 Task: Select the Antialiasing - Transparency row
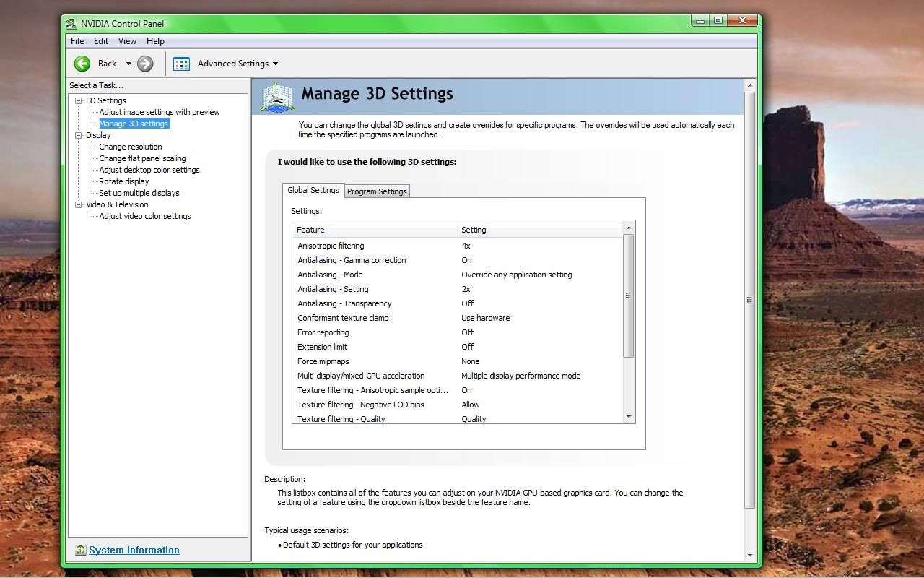coord(457,303)
